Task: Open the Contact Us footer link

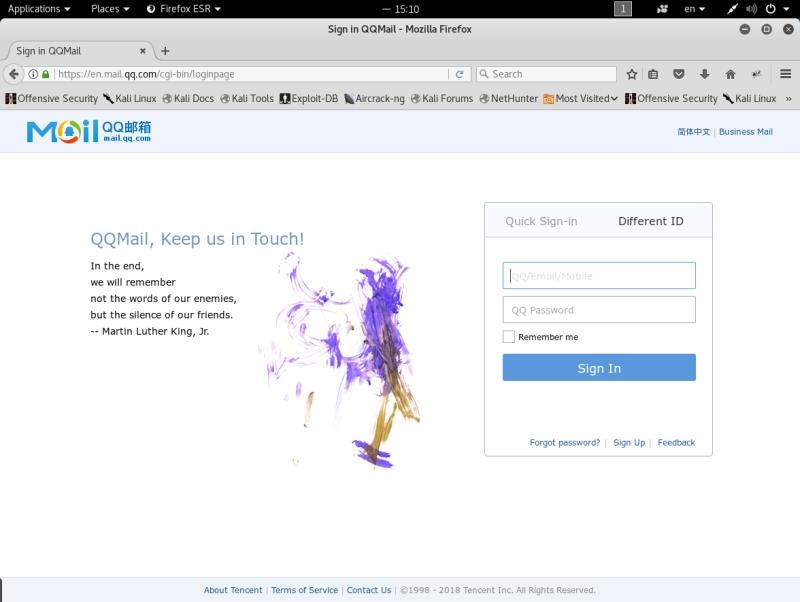Action: click(x=369, y=590)
